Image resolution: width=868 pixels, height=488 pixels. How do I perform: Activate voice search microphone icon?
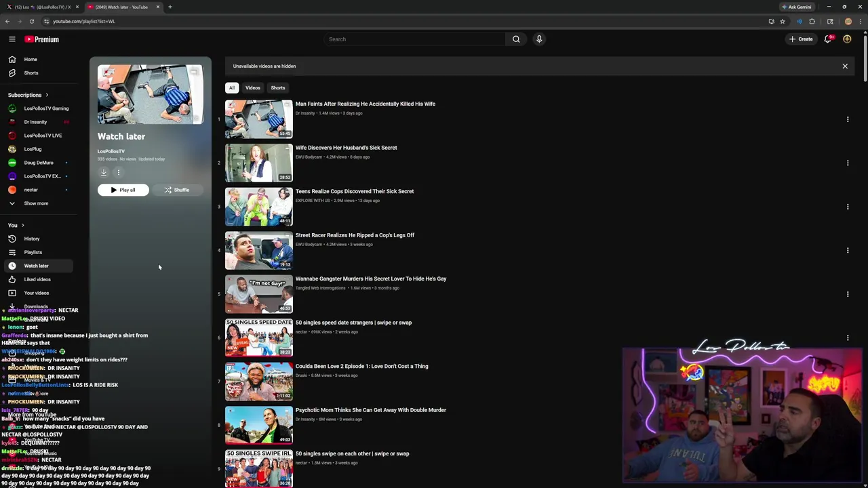point(539,39)
